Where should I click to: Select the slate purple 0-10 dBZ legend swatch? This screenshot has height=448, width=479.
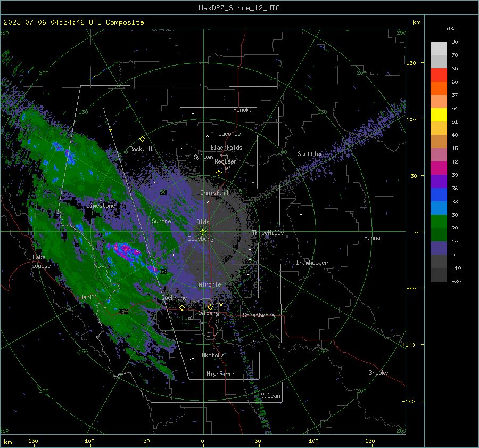pos(439,248)
